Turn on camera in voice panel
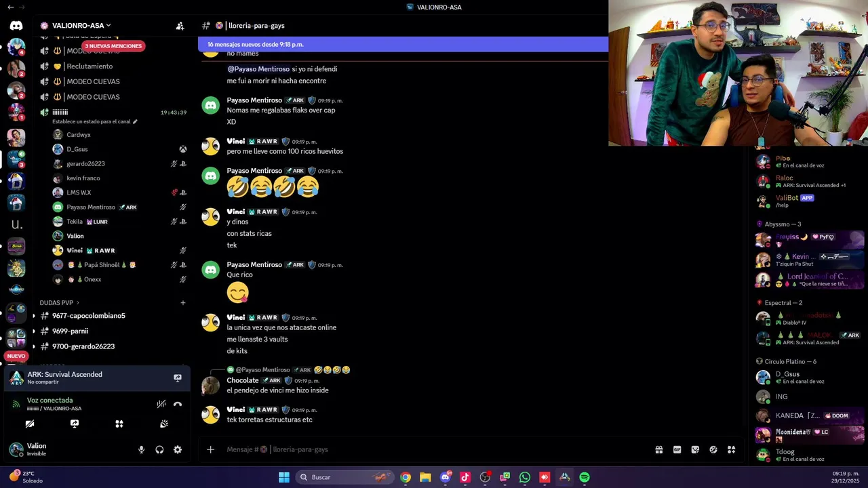 point(30,424)
